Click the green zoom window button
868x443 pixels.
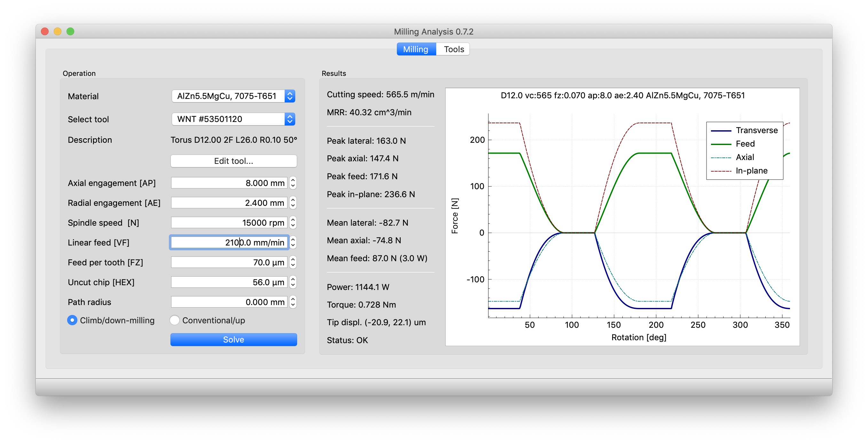point(70,31)
